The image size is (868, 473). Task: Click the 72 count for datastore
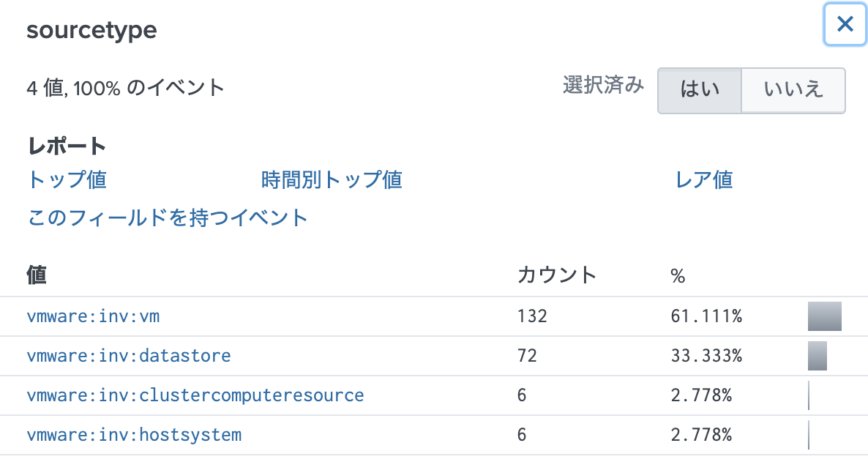(526, 356)
